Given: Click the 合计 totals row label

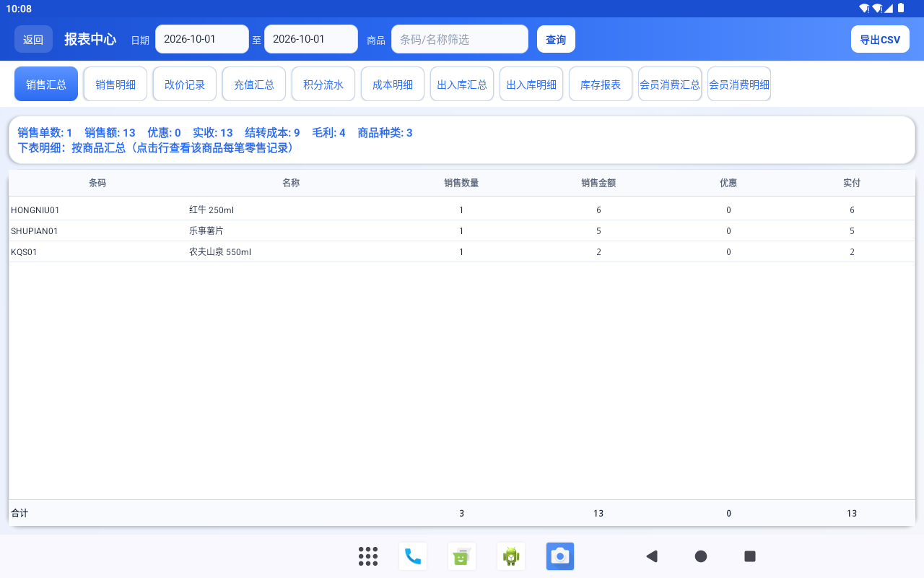Looking at the screenshot, I should point(19,513).
